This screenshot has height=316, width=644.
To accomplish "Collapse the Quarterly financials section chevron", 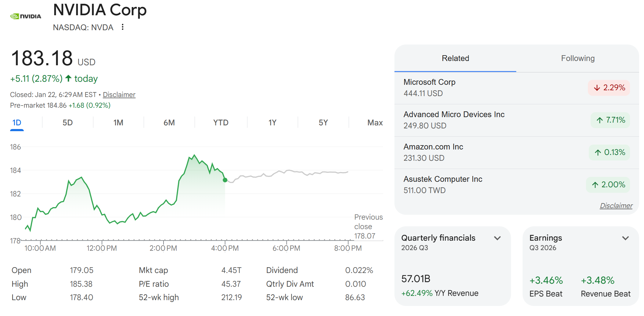I will click(x=497, y=238).
